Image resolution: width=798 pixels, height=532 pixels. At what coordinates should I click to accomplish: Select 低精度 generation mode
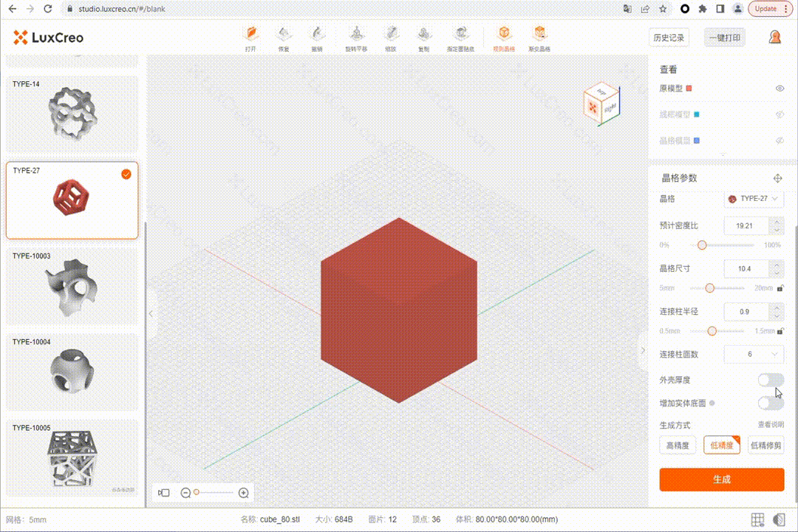coord(722,446)
